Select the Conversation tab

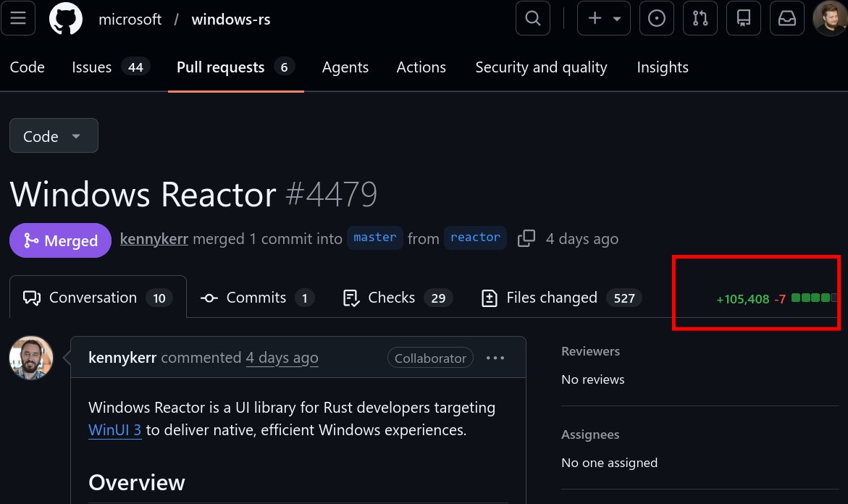[98, 298]
